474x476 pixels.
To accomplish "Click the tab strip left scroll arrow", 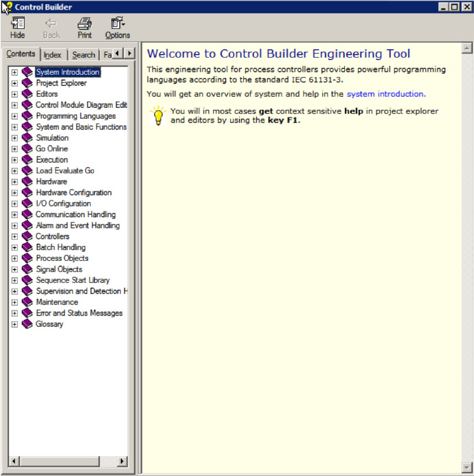I will [x=118, y=54].
